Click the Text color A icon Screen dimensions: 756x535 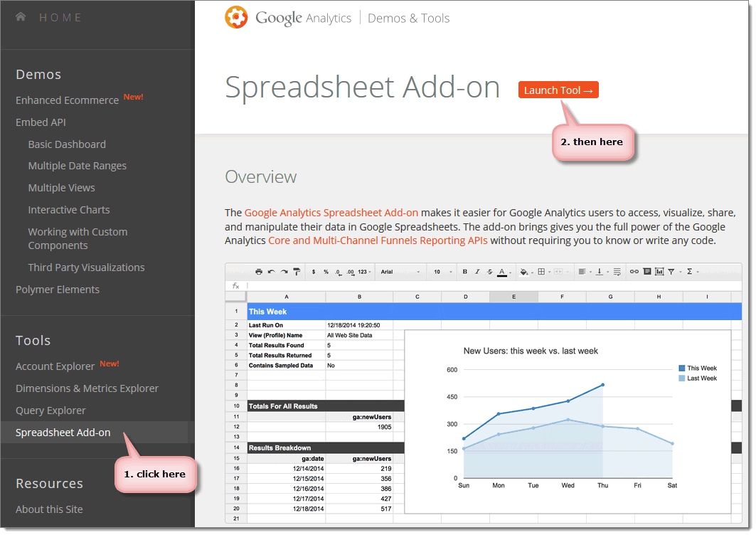click(502, 272)
